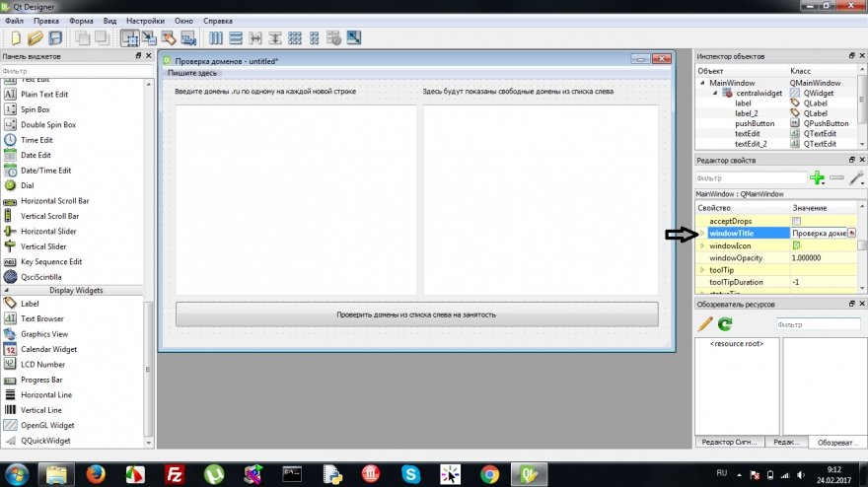Open the Windows Start menu
This screenshot has width=868, height=487.
point(16,475)
